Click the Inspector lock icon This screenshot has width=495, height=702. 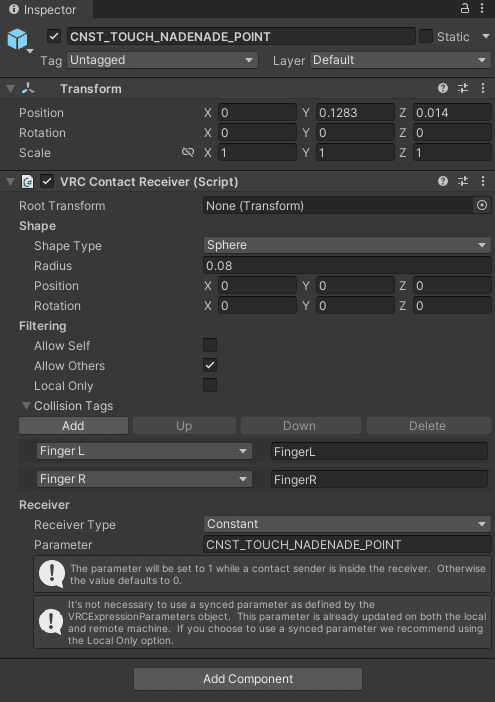(465, 8)
